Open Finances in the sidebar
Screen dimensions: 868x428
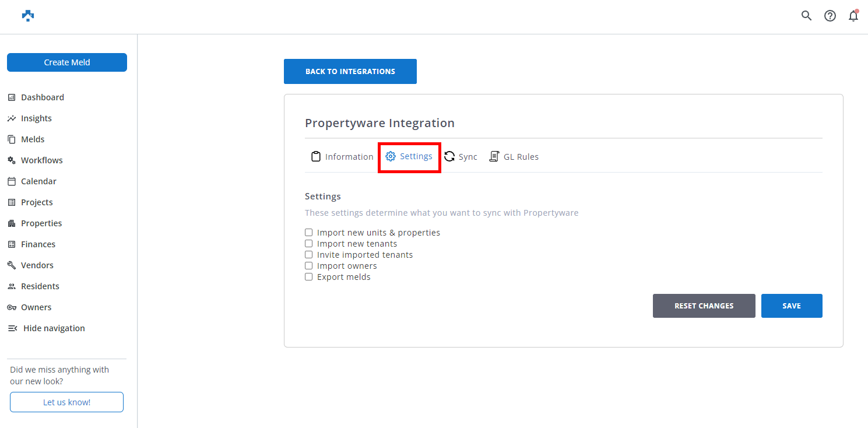[38, 244]
